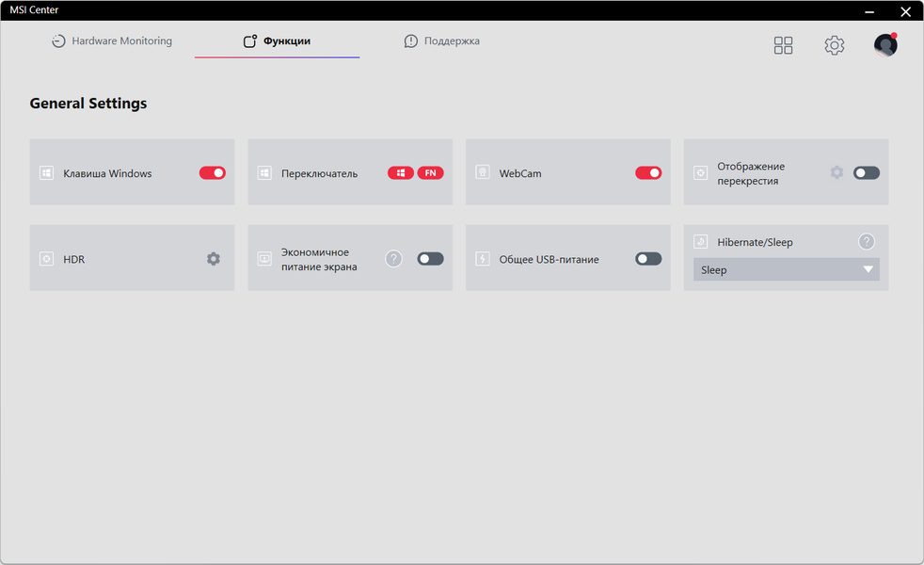Click the Переключатель card icon
This screenshot has height=565, width=924.
[264, 173]
